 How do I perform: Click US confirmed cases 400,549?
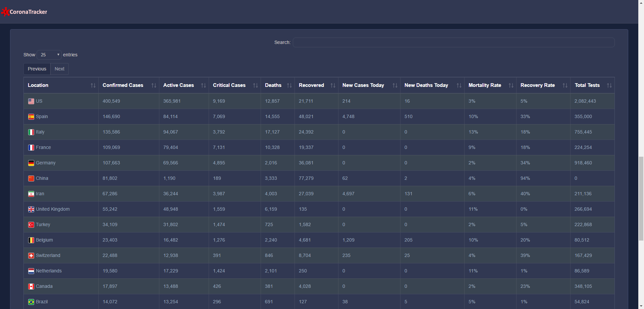[x=111, y=101]
